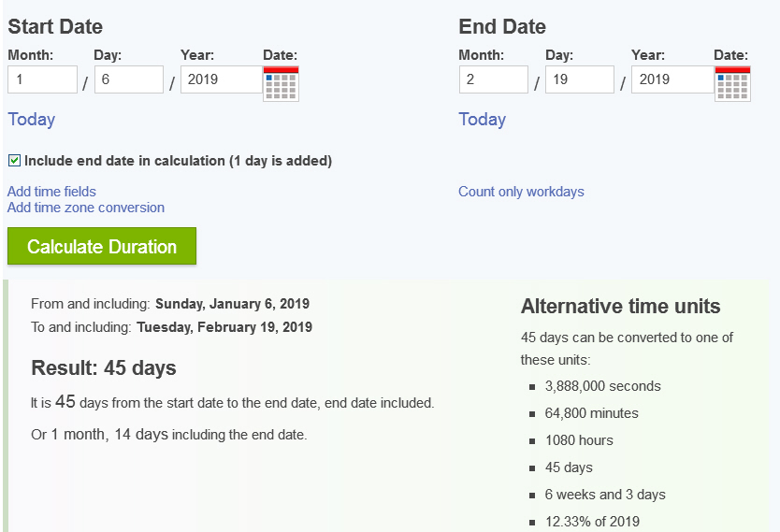Click the 3,888,000 seconds list item

pyautogui.click(x=603, y=386)
